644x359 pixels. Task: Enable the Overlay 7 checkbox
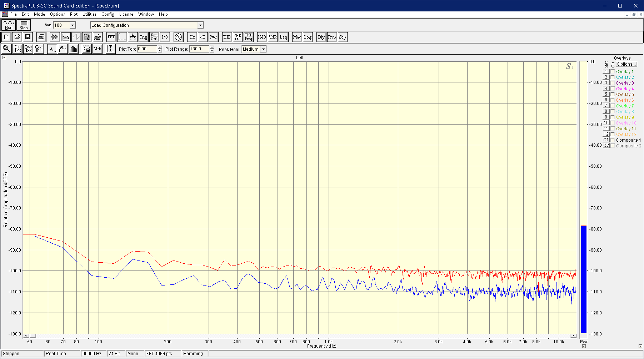point(613,106)
